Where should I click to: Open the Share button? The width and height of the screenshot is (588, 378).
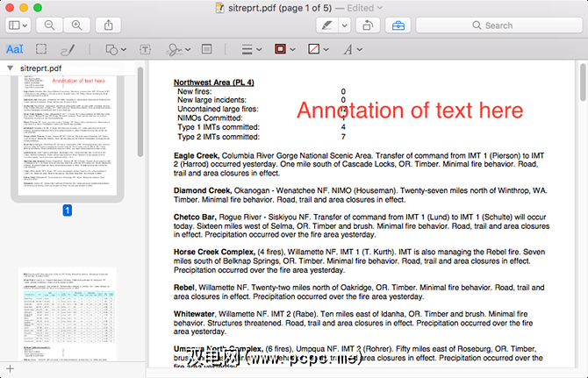click(x=108, y=25)
